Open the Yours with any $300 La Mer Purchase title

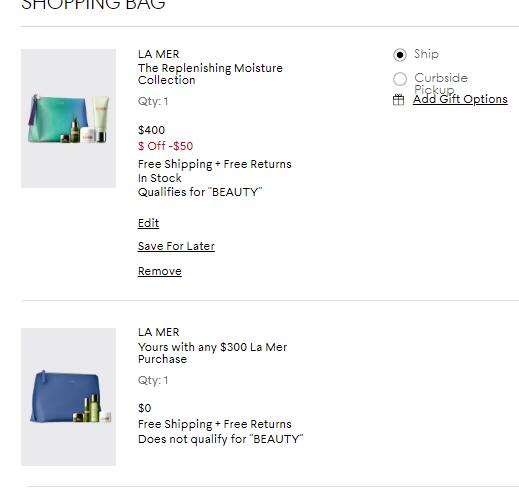coord(212,353)
